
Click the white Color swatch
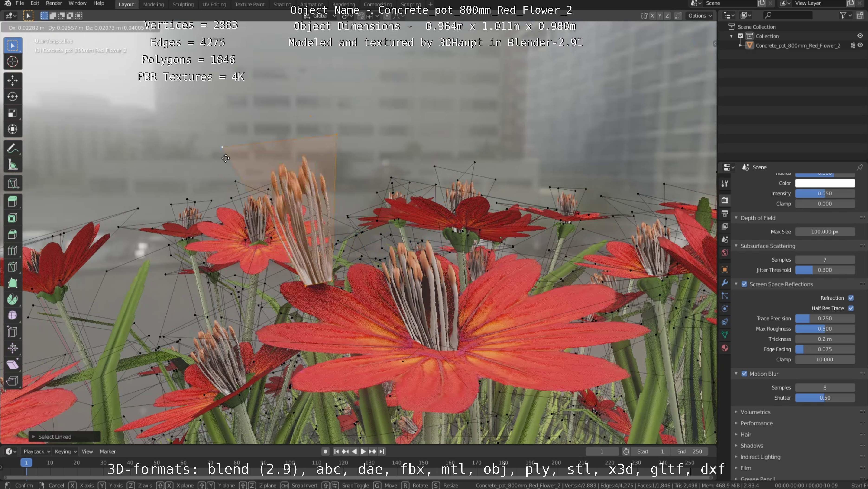click(825, 183)
